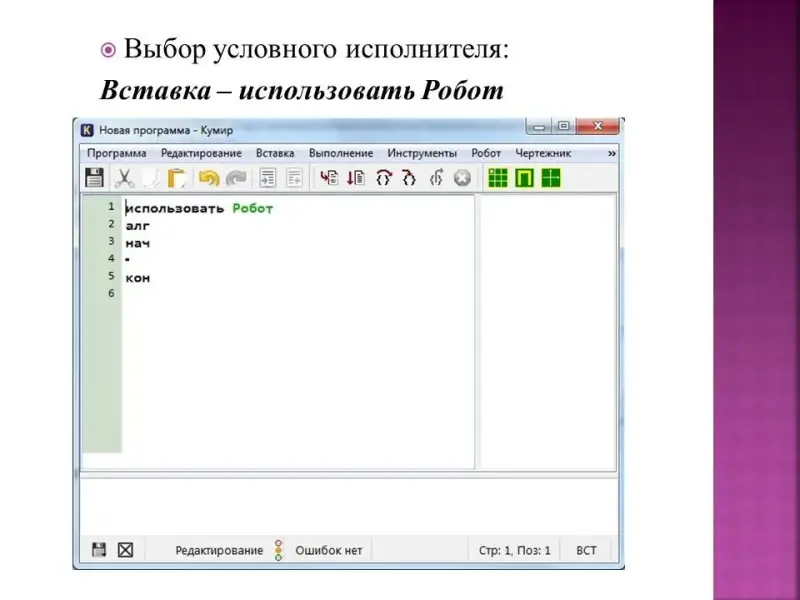Screen dimensions: 800x600
Task: Click the Cut scissors icon
Action: (125, 179)
